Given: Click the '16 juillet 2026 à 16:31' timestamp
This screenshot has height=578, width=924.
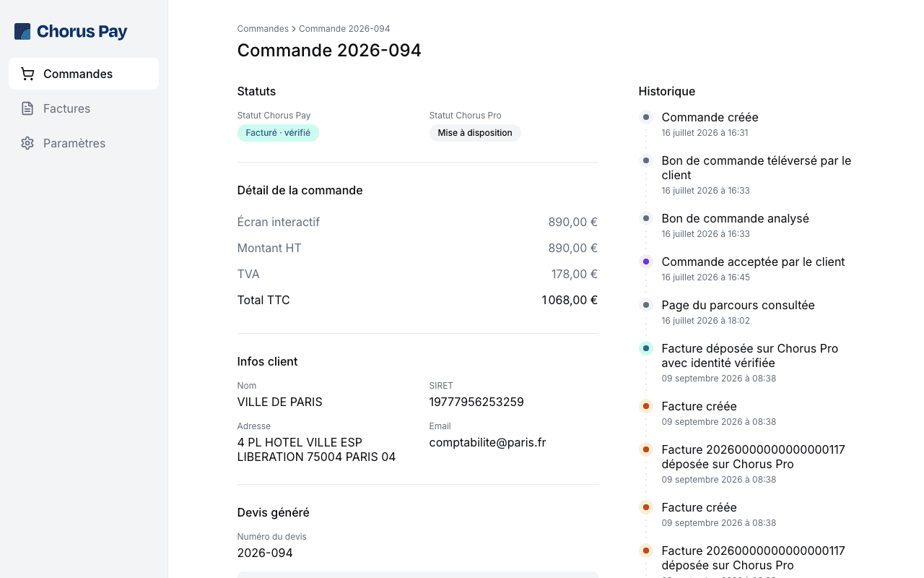Looking at the screenshot, I should tap(705, 133).
